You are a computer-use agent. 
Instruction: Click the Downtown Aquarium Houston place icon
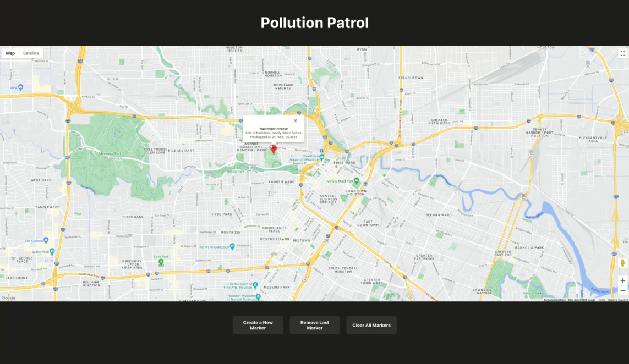click(321, 157)
